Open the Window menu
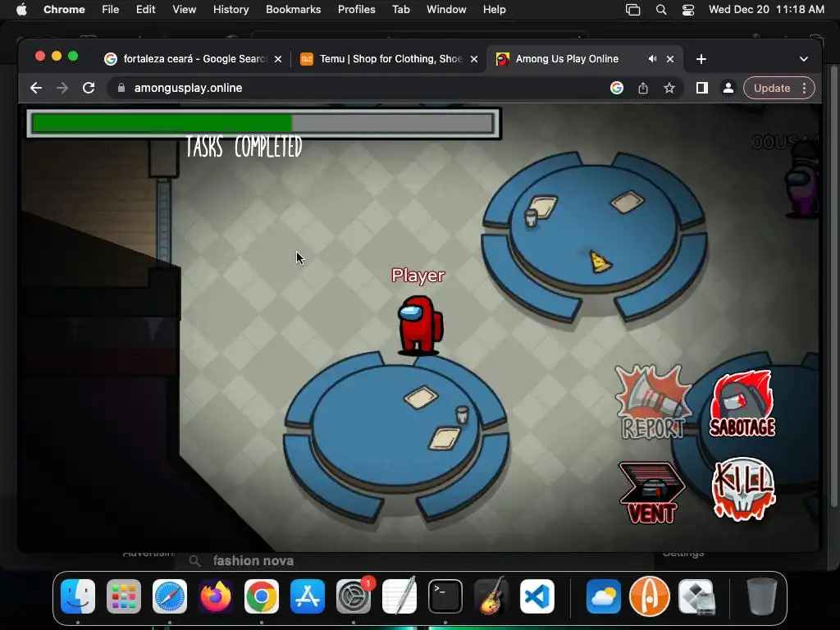Screen dimensions: 840x630 tap(446, 9)
